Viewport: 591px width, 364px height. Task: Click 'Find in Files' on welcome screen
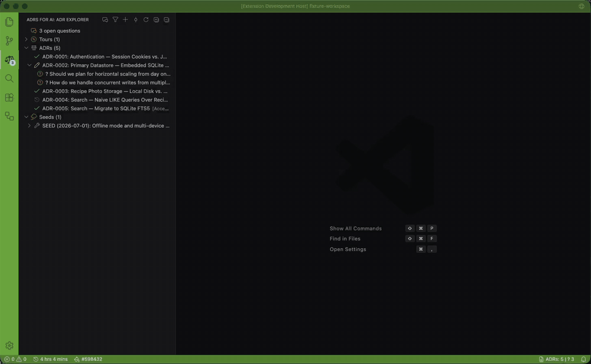coord(345,239)
